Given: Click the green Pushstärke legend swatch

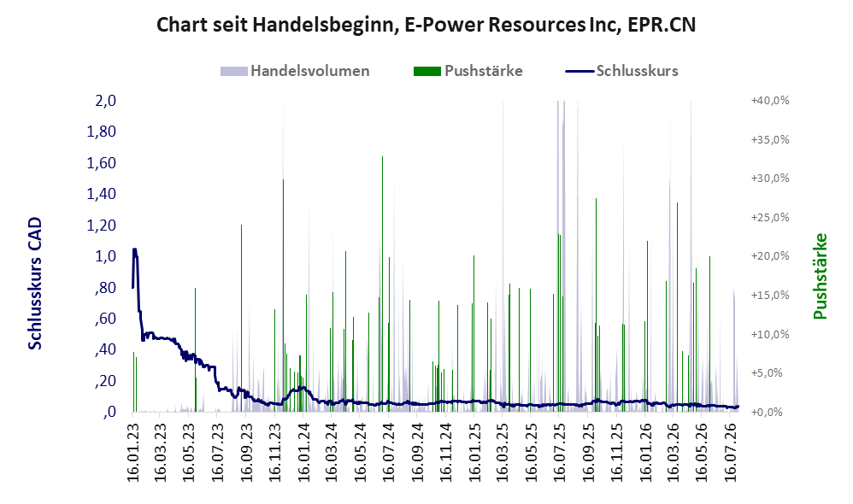Looking at the screenshot, I should pyautogui.click(x=427, y=71).
